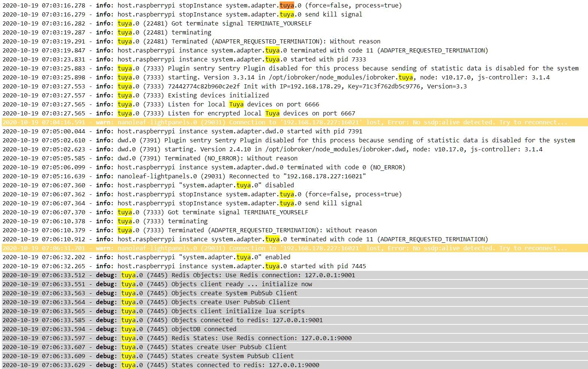
Task: Click the 'Objects create User PubSub Client' line
Action: pos(295,302)
